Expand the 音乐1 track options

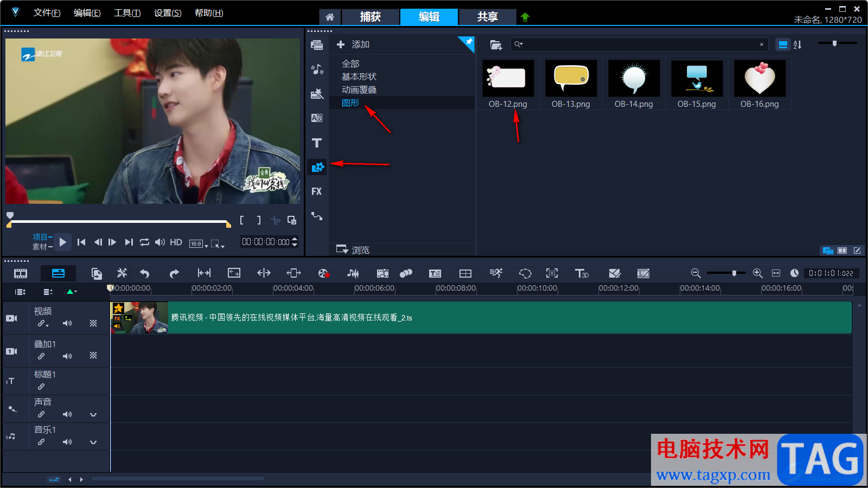coord(93,442)
